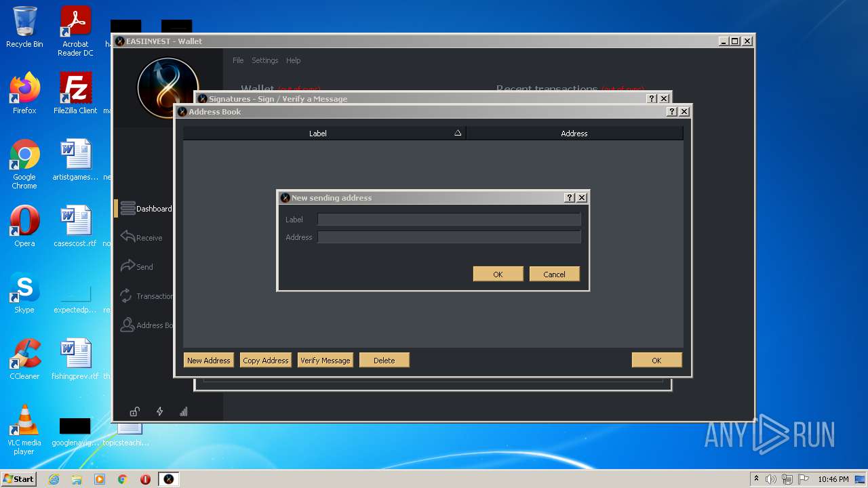Close the New sending address dialog

582,198
